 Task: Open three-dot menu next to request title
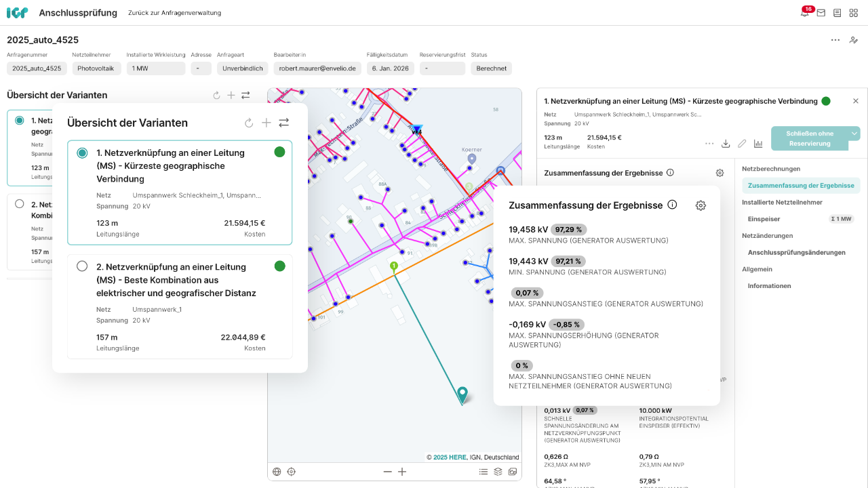[x=835, y=40]
